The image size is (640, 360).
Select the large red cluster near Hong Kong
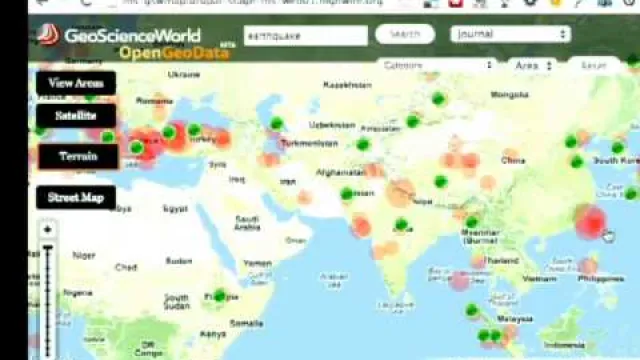(590, 223)
